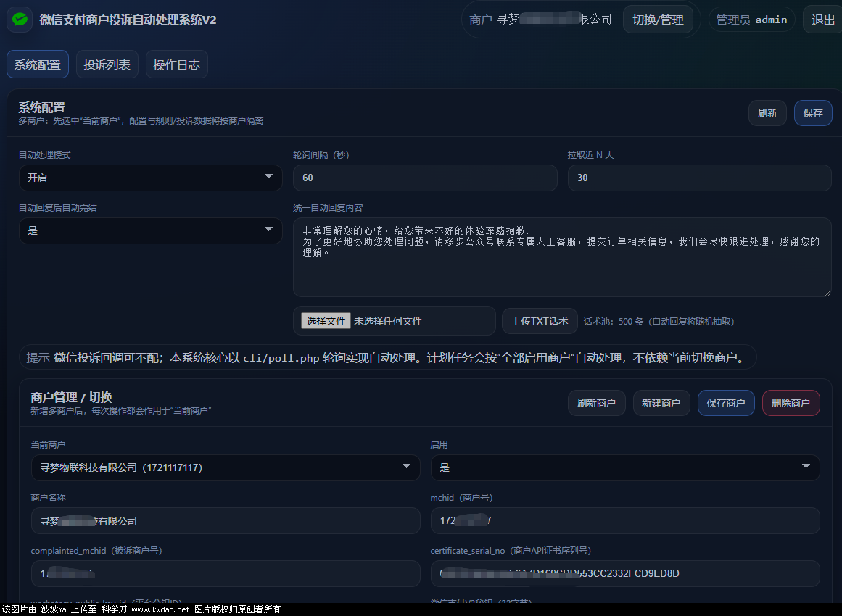Delete merchant using 删除商户 button
Viewport: 842px width, 616px height.
(x=791, y=403)
